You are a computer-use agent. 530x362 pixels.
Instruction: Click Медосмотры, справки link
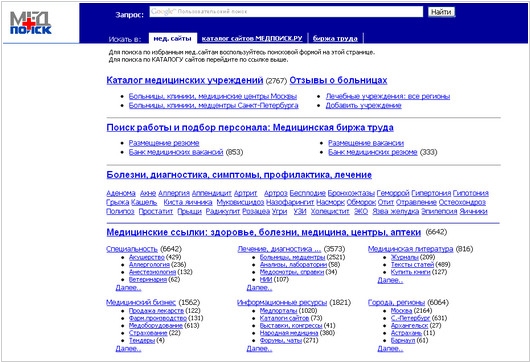pyautogui.click(x=292, y=272)
